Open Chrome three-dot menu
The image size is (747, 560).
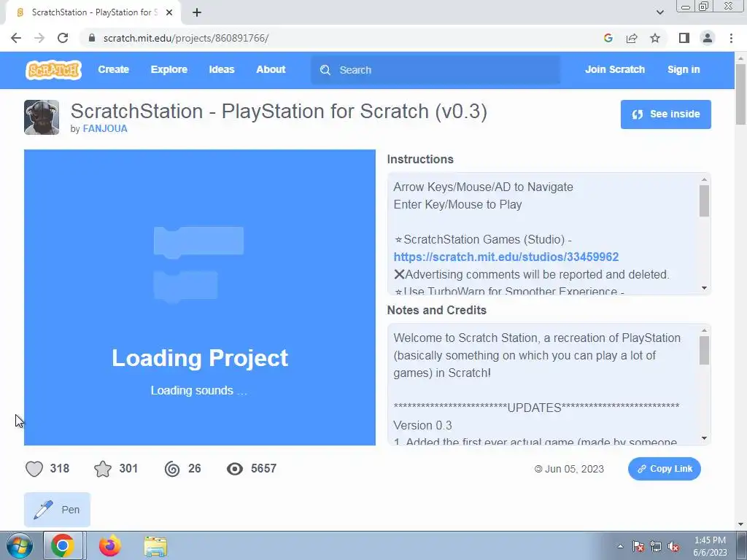(x=731, y=38)
